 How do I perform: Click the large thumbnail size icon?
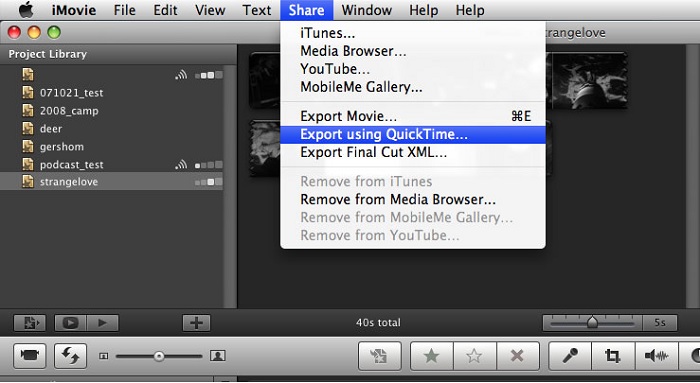tap(217, 356)
